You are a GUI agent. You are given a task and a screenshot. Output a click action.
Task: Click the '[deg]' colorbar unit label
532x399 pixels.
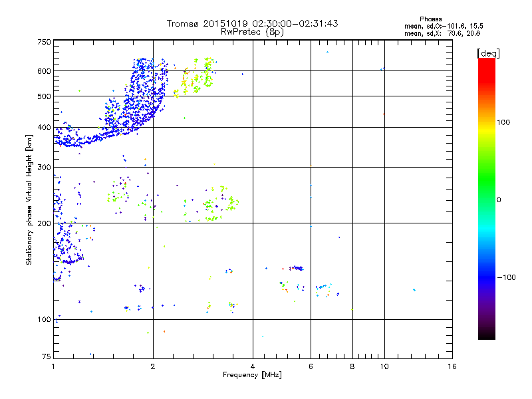click(488, 53)
